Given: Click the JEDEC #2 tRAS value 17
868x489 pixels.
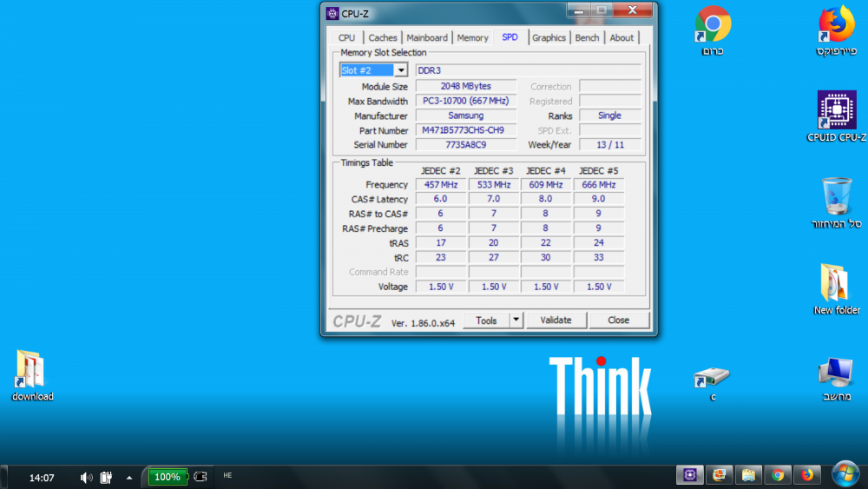Looking at the screenshot, I should click(x=441, y=242).
